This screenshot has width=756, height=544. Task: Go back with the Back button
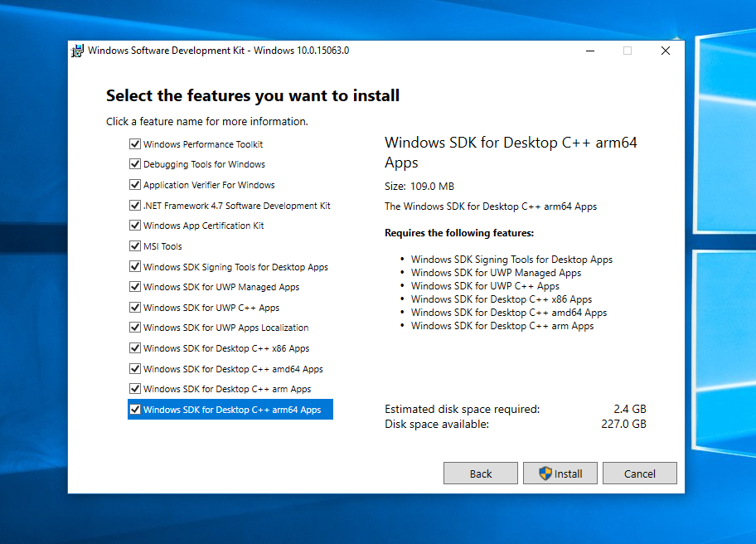point(481,474)
